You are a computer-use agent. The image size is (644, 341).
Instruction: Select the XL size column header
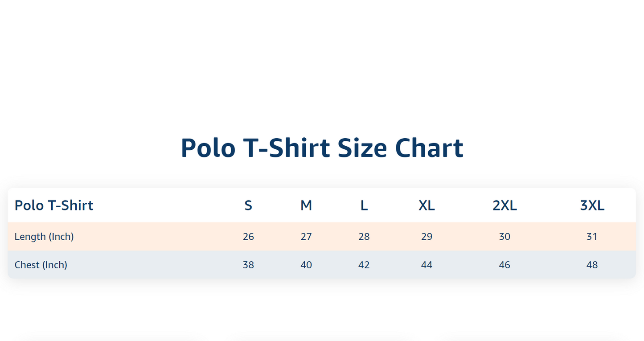[x=427, y=205]
